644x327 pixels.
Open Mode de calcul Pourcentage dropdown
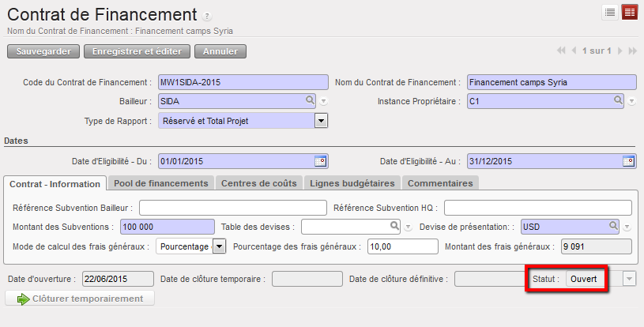coord(219,246)
